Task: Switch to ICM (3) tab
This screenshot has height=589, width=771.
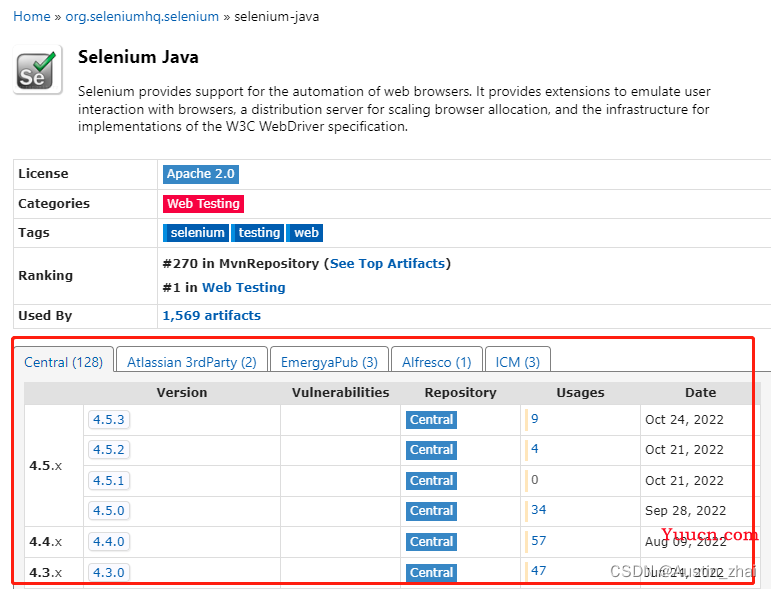Action: (x=517, y=362)
